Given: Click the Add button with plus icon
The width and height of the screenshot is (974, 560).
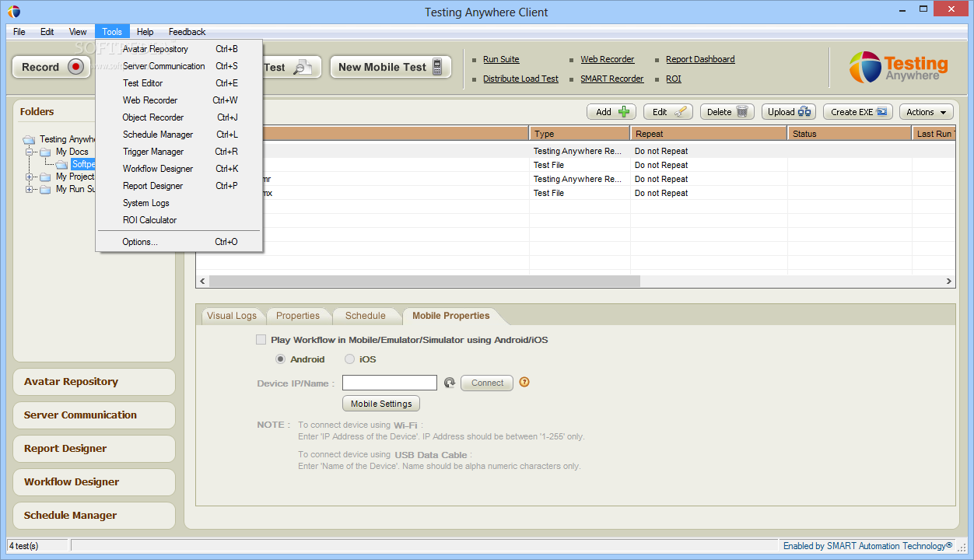Looking at the screenshot, I should (611, 112).
